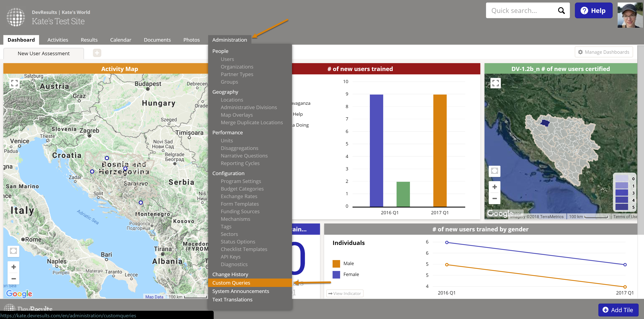The image size is (644, 319).
Task: Toggle fullscreen on the users certified map
Action: [495, 83]
